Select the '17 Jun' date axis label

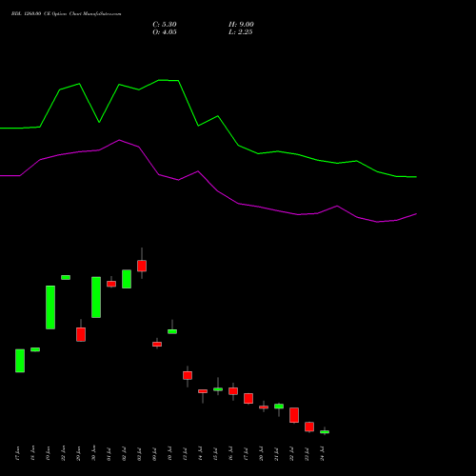18,453
